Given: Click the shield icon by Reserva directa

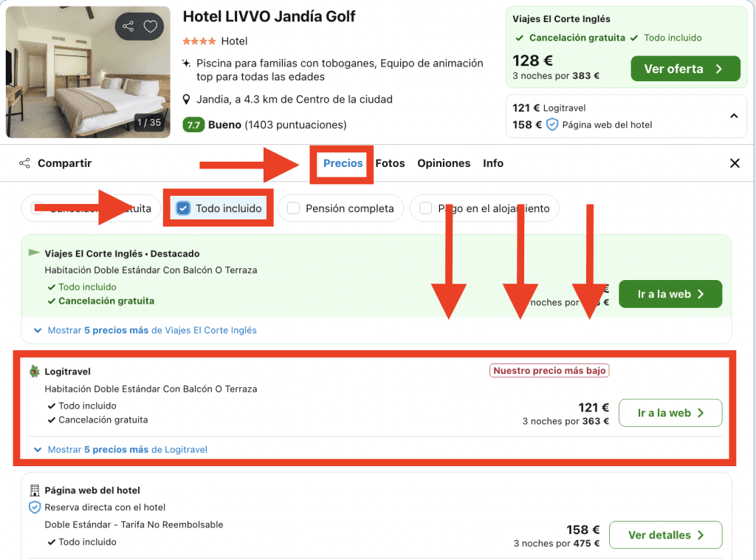Looking at the screenshot, I should click(x=34, y=508).
